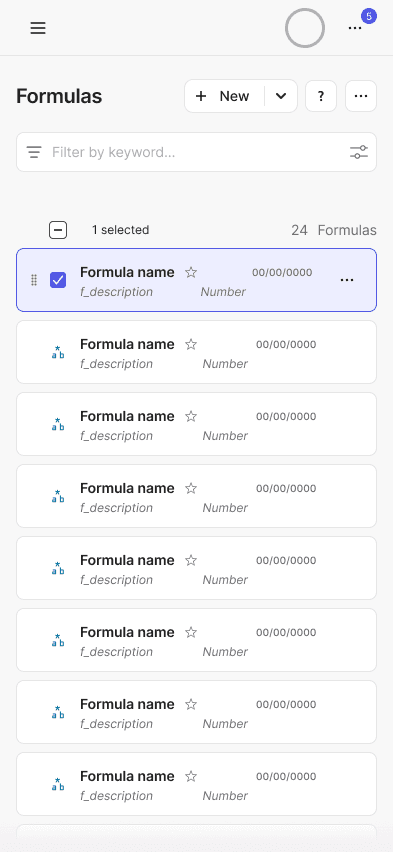Star the selected first formula
The image size is (393, 852).
[x=191, y=272]
